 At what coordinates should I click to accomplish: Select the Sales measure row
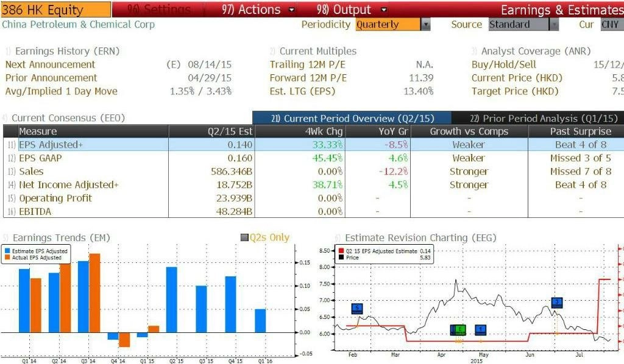314,171
